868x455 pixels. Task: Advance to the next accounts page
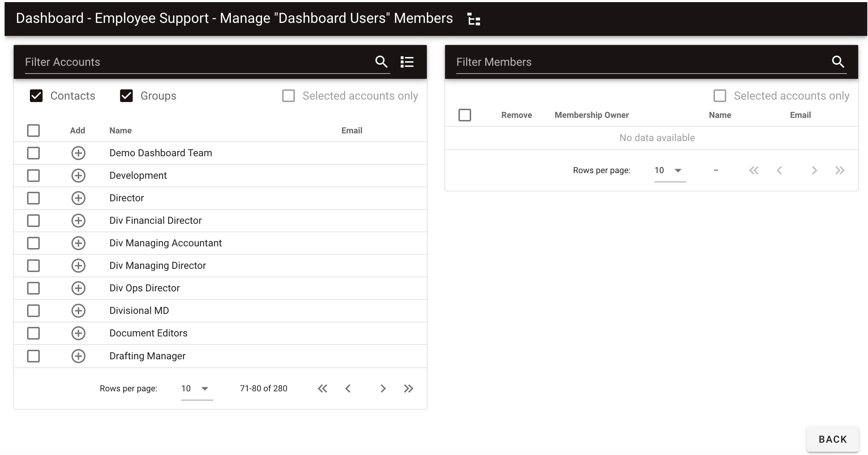(x=383, y=388)
